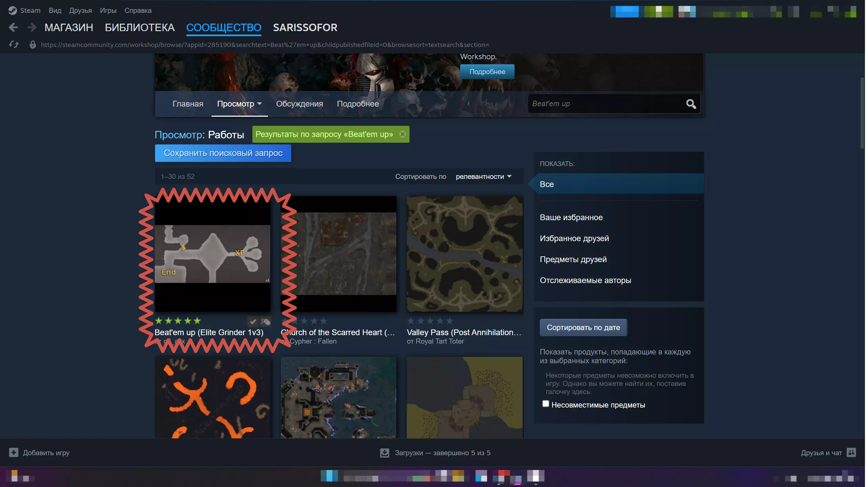
Task: Go back using the back arrow
Action: (x=14, y=27)
